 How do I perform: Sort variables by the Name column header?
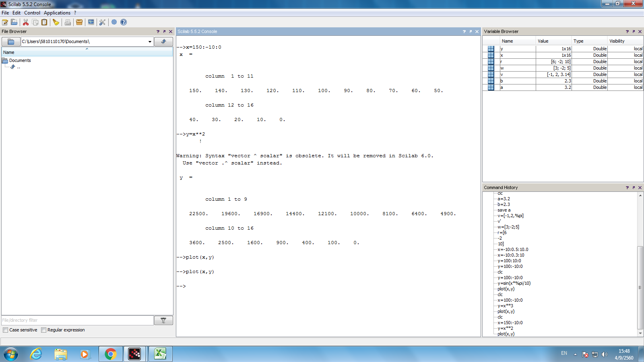517,41
